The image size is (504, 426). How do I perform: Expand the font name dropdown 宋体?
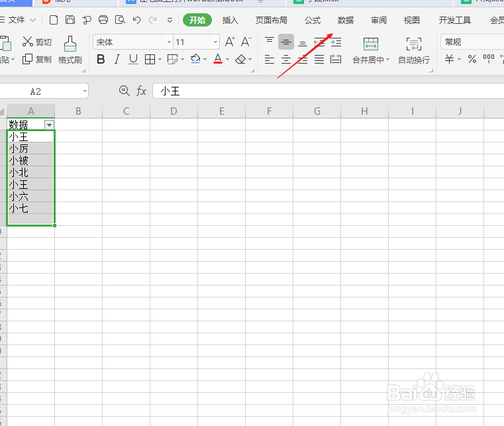[x=169, y=42]
